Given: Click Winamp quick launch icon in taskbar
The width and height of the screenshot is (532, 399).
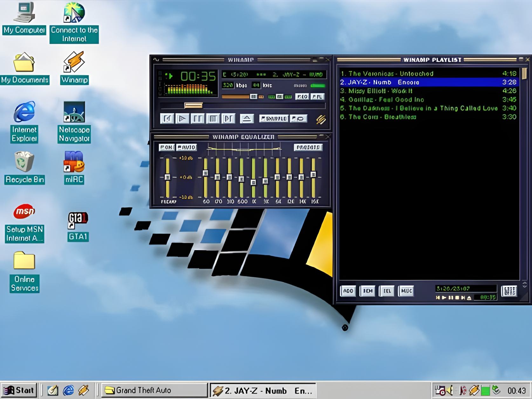Looking at the screenshot, I should click(84, 390).
